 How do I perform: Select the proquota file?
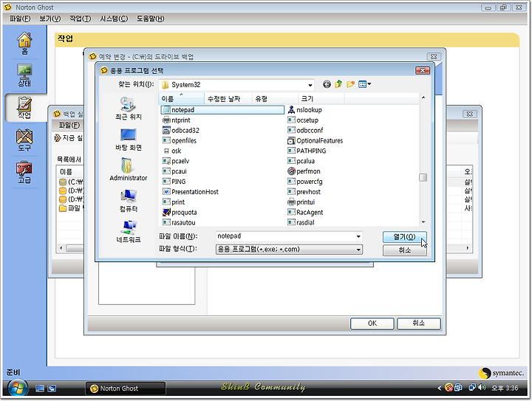[x=180, y=212]
